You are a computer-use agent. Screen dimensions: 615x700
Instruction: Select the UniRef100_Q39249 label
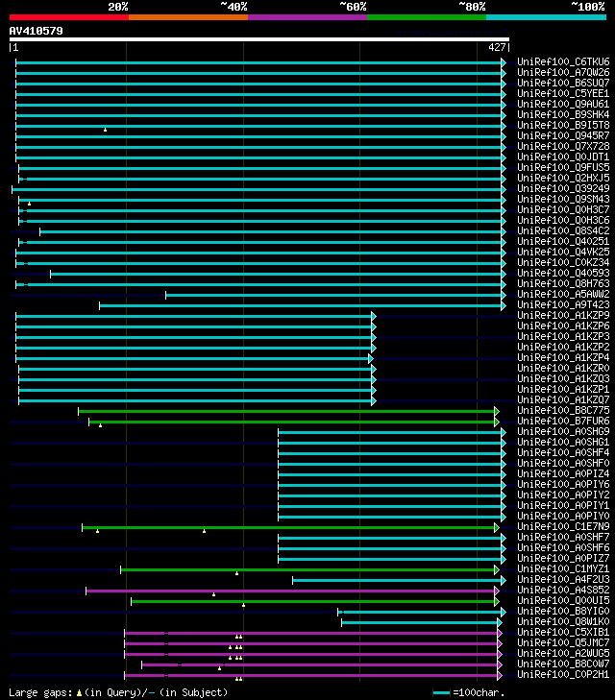point(563,188)
